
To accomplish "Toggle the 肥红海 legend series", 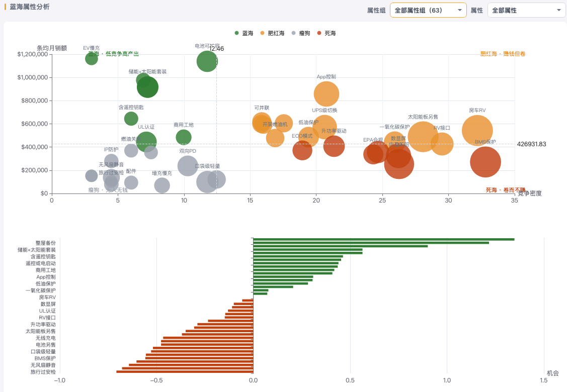I will 272,33.
